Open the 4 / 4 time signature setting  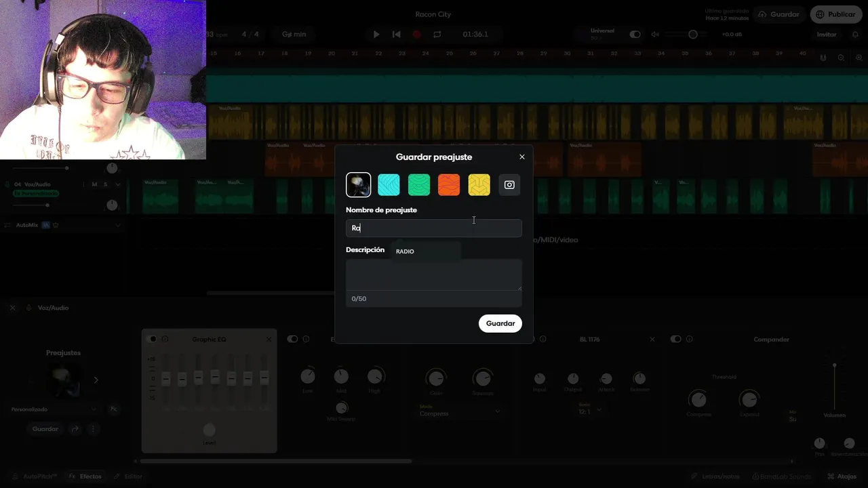coord(251,34)
